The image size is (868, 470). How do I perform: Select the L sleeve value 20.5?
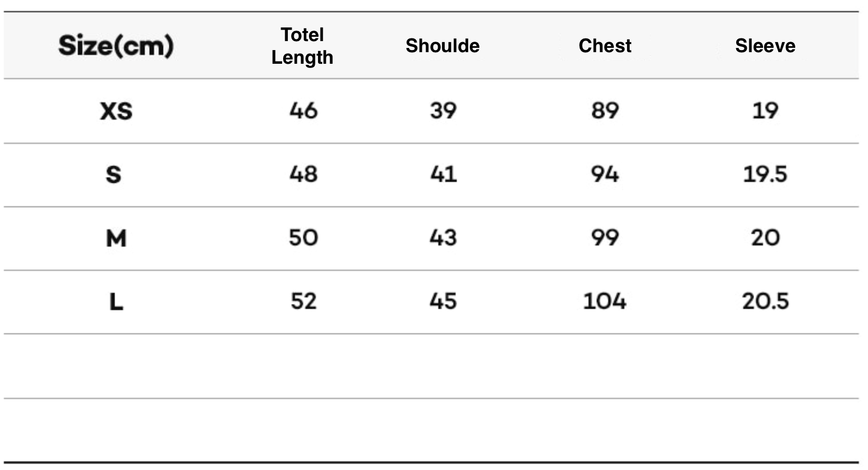(x=765, y=301)
